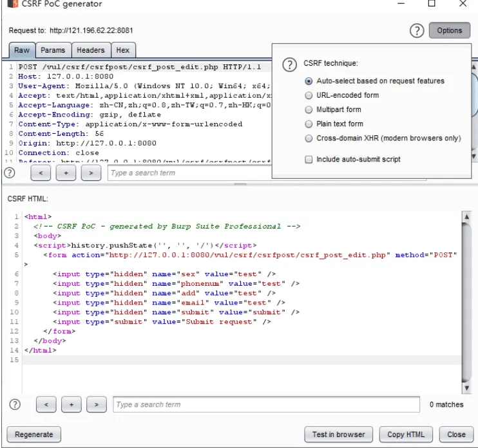Click the Regenerate button

click(x=34, y=434)
